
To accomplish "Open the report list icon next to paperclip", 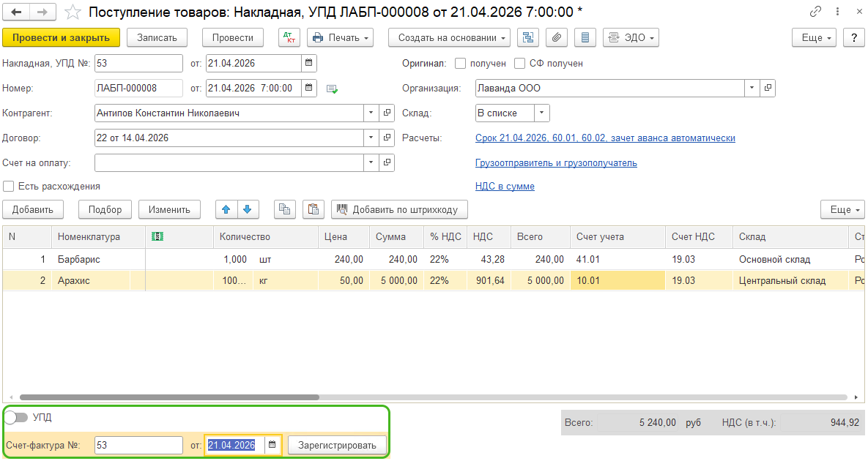I will (585, 37).
